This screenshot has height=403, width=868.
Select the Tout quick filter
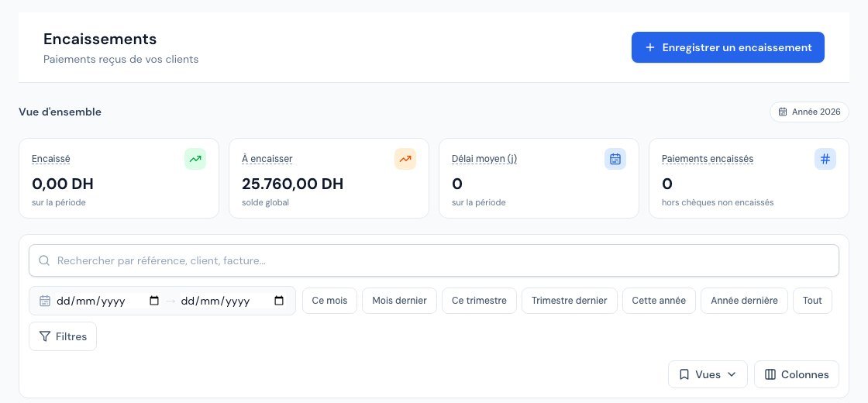pos(812,301)
